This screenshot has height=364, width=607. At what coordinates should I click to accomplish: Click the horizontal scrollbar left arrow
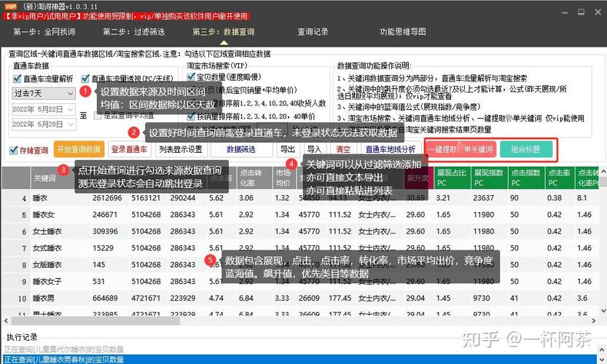click(x=6, y=320)
